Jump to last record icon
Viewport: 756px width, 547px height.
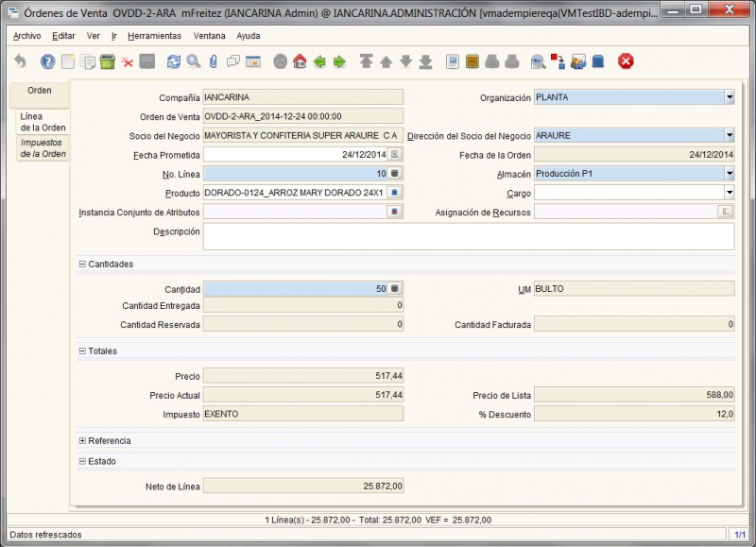tap(426, 61)
